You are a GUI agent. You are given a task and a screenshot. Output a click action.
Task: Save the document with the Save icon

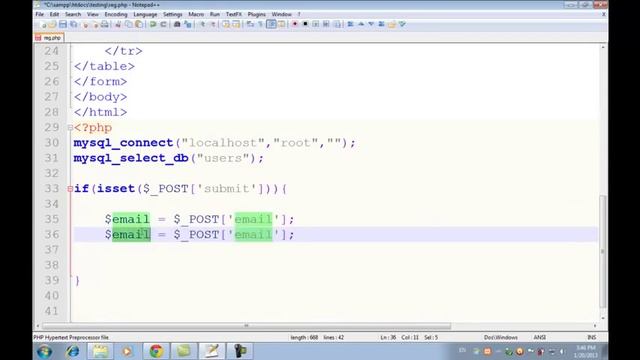pyautogui.click(x=63, y=24)
